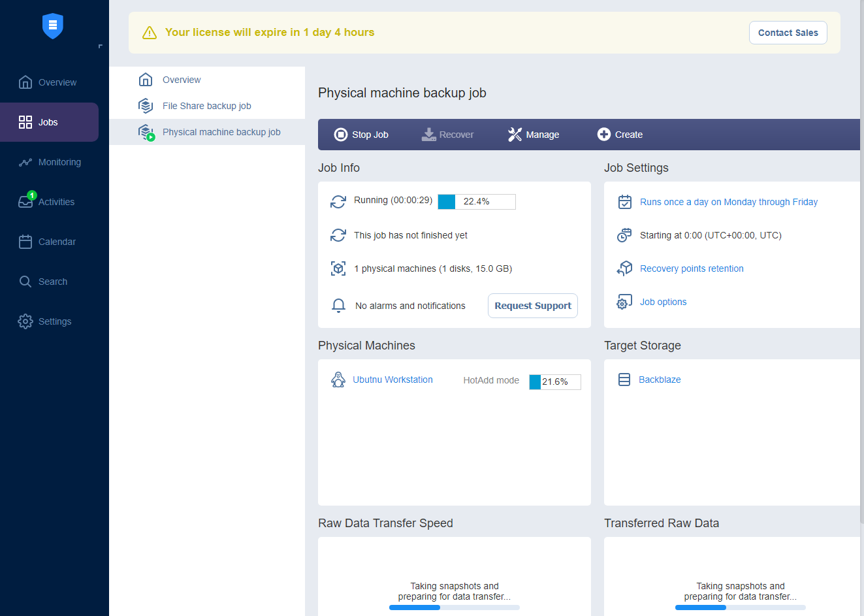Collapse the sidebar using small corner arrow
The width and height of the screenshot is (864, 616).
(100, 46)
